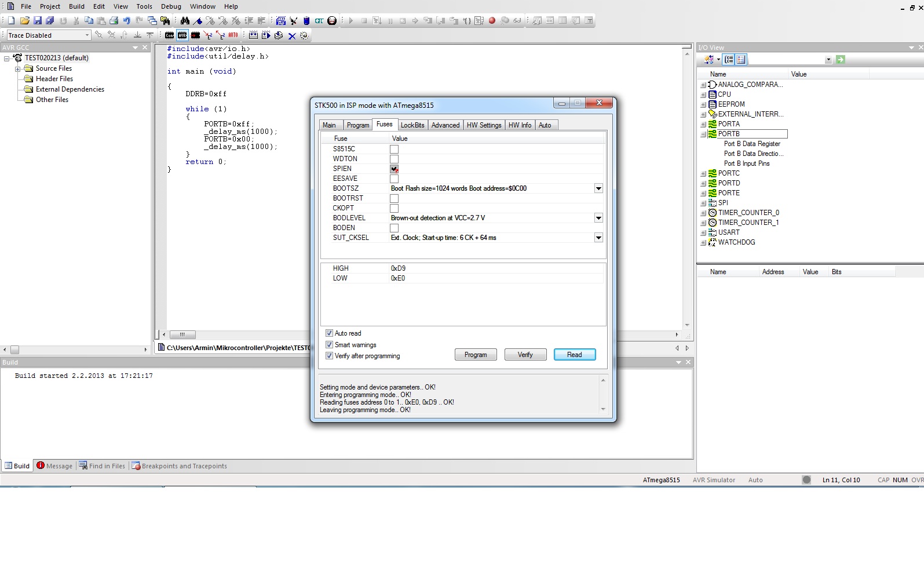Switch to the LockBits tab

coord(412,125)
